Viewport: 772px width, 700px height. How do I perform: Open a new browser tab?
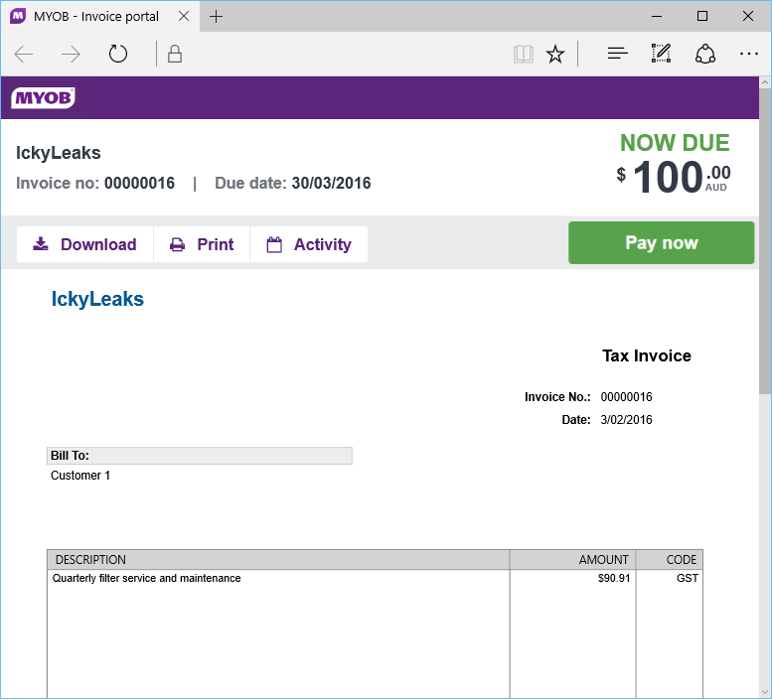click(216, 16)
